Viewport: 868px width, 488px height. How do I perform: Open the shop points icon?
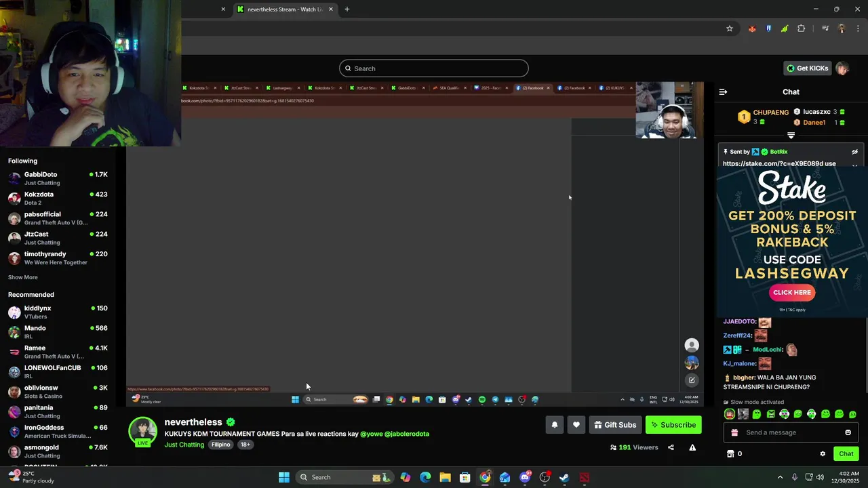[x=730, y=454]
